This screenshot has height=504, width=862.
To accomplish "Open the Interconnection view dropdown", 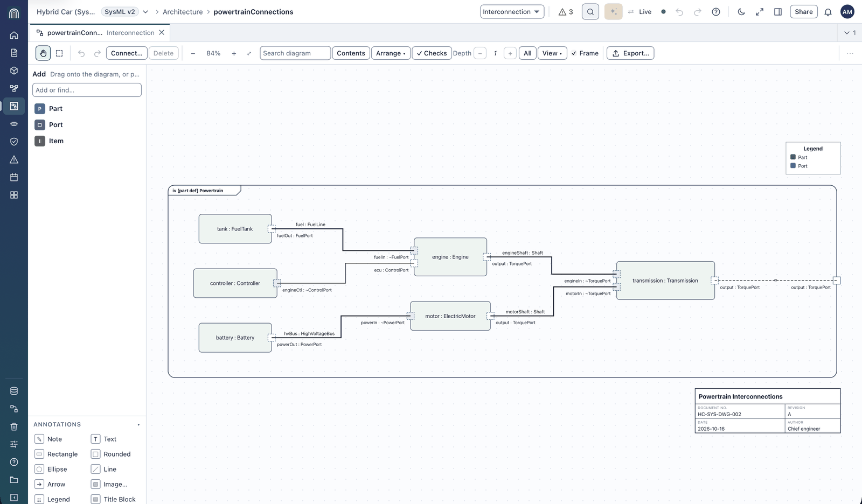I will [x=512, y=12].
